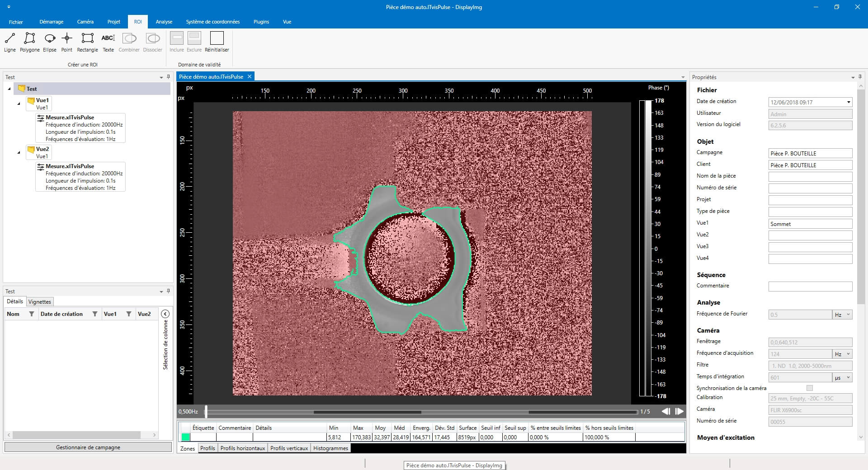Viewport: 868px width, 470px height.
Task: Select the Texte annotation tool
Action: (108, 42)
